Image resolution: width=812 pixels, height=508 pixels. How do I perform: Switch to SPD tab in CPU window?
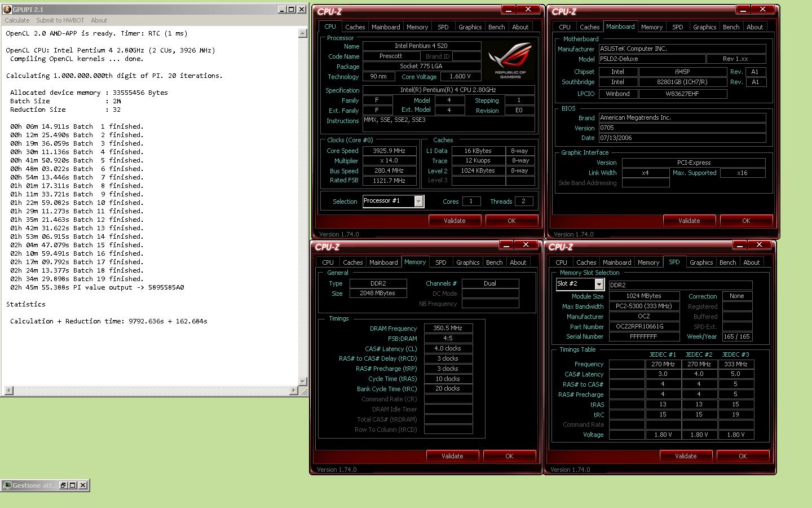[443, 27]
